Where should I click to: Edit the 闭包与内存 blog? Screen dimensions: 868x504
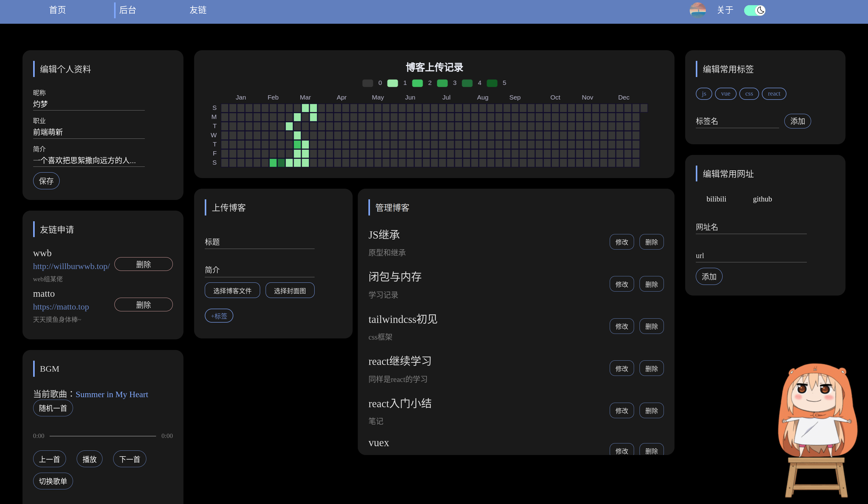621,284
